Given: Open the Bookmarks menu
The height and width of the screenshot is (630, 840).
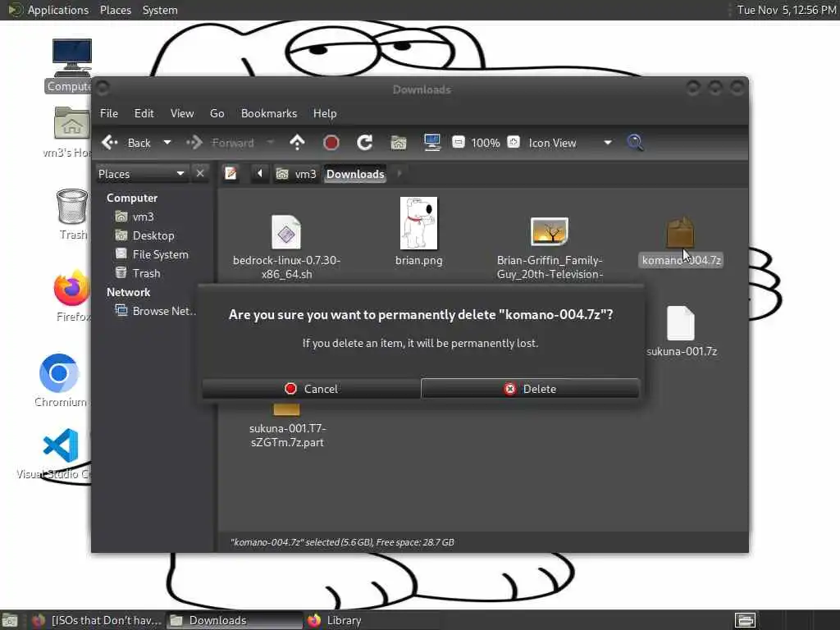Looking at the screenshot, I should point(269,113).
